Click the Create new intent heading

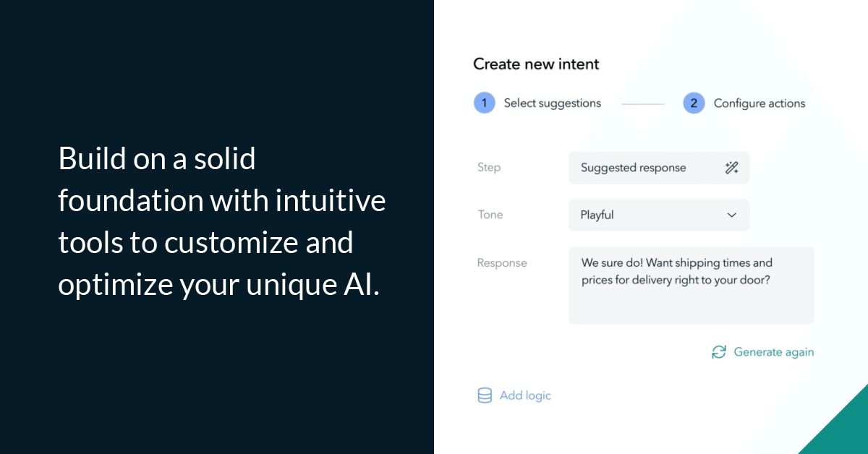[x=535, y=64]
